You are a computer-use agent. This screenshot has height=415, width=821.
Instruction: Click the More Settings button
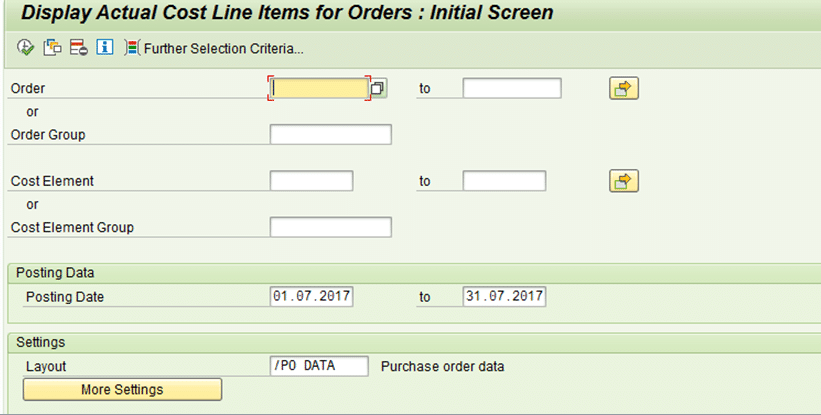122,389
